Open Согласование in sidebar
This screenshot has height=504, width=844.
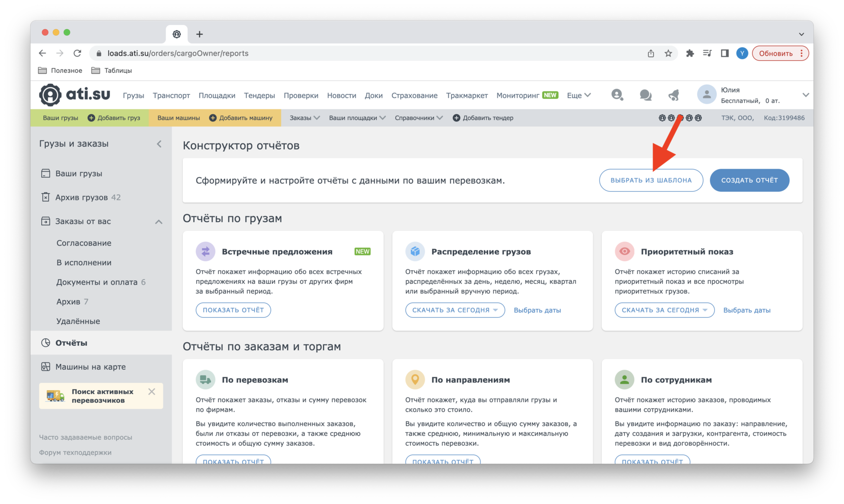tap(84, 243)
